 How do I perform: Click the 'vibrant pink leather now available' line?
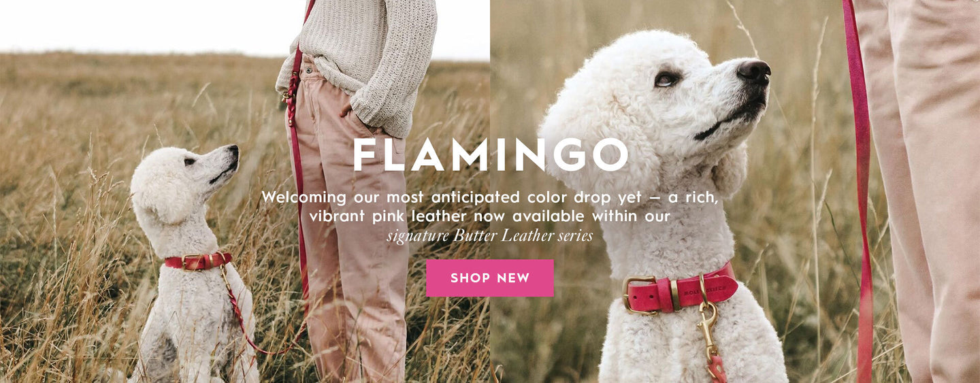(x=490, y=216)
